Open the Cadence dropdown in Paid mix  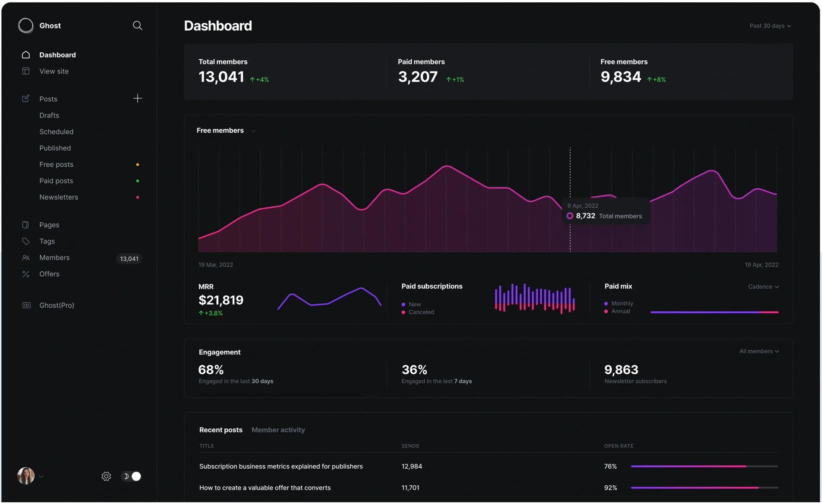tap(763, 287)
